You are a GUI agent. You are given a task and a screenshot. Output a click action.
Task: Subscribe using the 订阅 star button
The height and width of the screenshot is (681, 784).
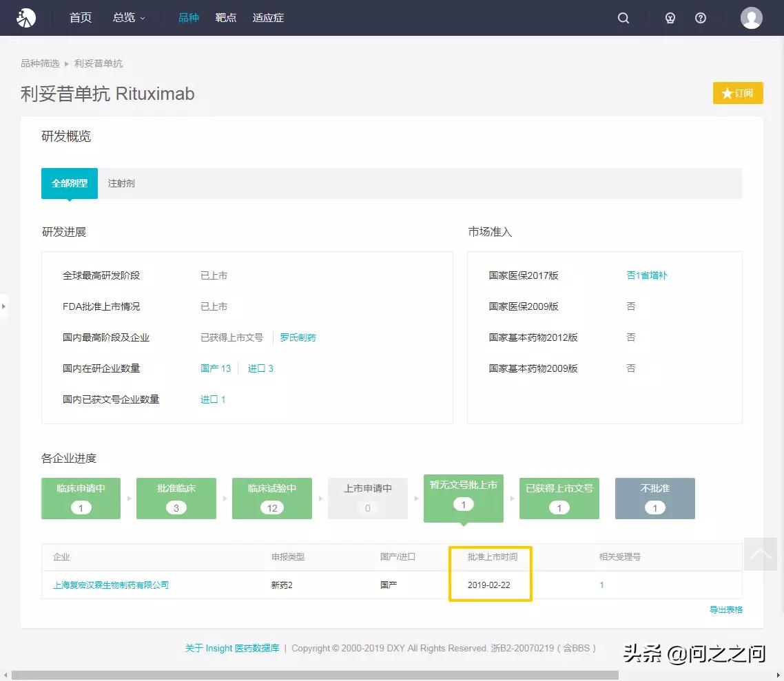coord(738,93)
